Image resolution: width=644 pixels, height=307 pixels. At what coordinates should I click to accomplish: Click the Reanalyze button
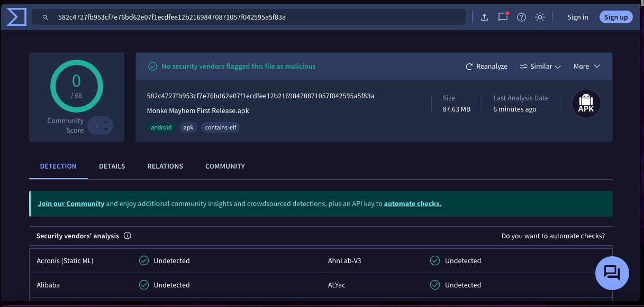(x=486, y=67)
